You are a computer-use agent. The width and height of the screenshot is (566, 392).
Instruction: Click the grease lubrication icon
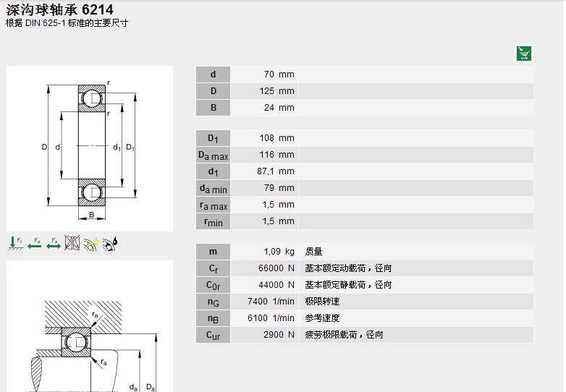[91, 244]
